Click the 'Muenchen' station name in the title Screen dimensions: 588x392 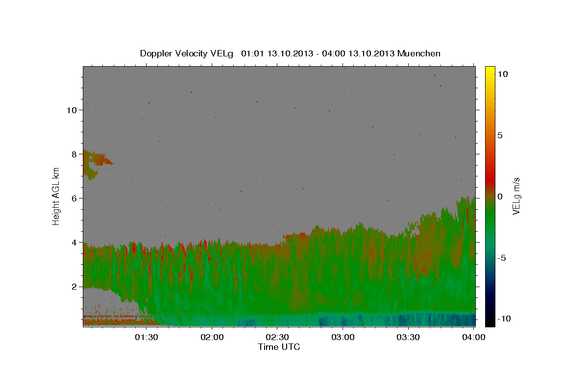coord(419,53)
